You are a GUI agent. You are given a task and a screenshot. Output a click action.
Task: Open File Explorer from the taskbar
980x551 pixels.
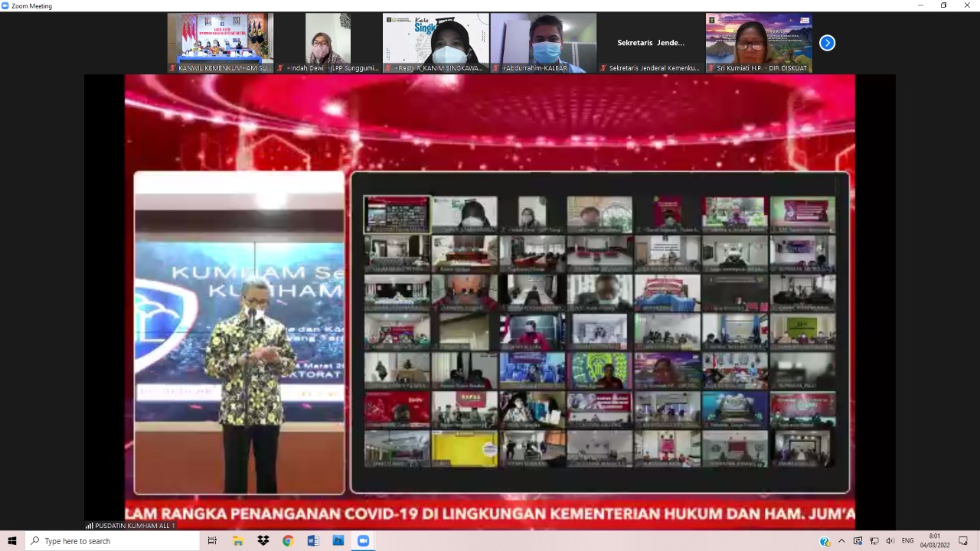(x=237, y=541)
